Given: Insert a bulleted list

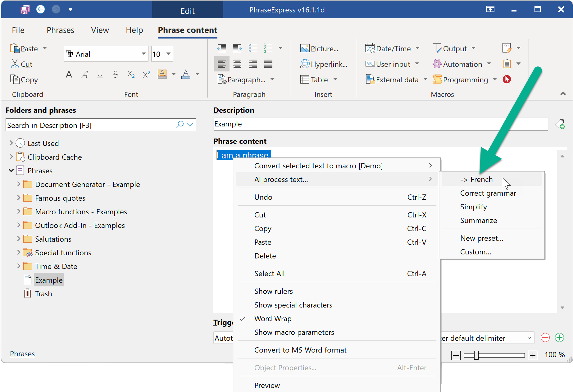Looking at the screenshot, I should click(x=252, y=48).
